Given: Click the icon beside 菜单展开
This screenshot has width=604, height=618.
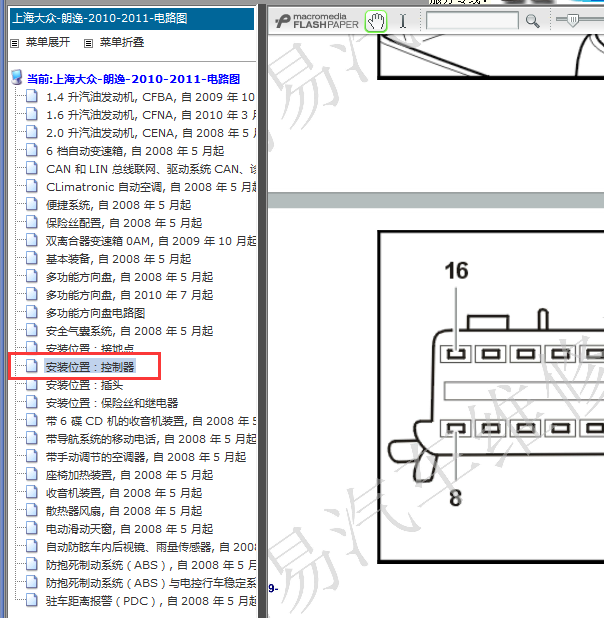Looking at the screenshot, I should (x=15, y=43).
